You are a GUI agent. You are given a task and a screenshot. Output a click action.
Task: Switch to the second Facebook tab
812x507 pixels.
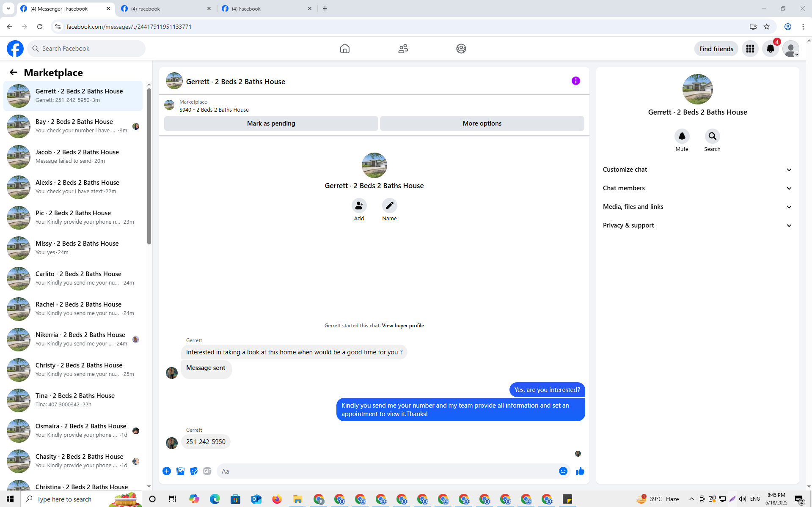click(166, 8)
